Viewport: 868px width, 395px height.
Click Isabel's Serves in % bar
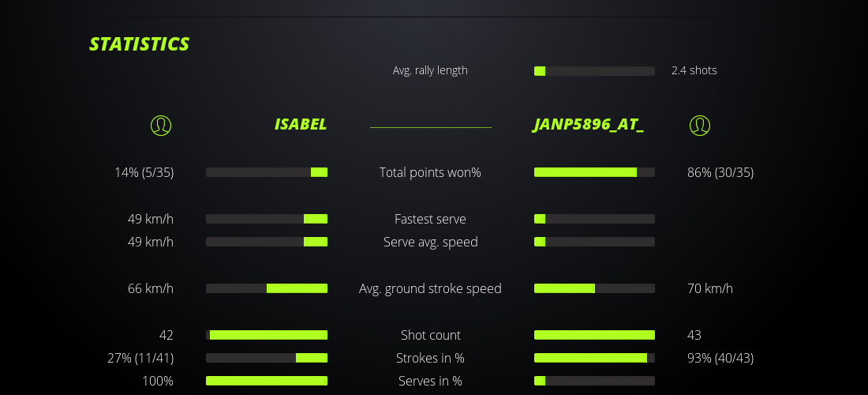click(x=267, y=381)
